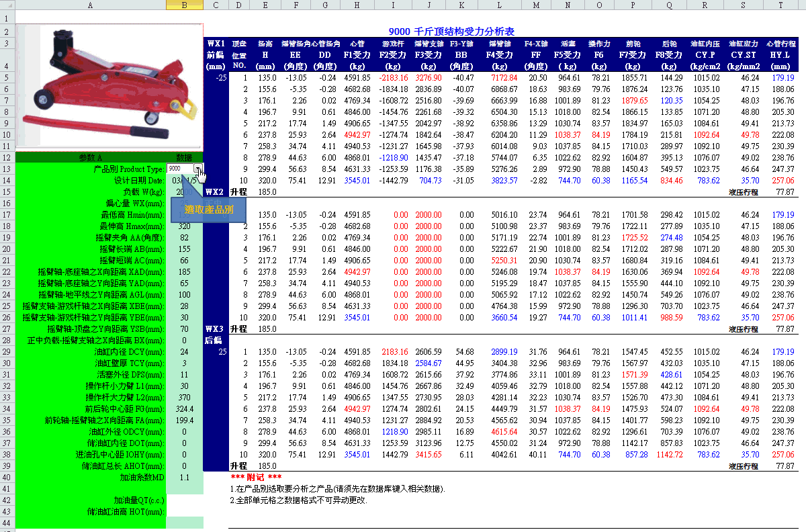Click blue value -1218.90

393,157
